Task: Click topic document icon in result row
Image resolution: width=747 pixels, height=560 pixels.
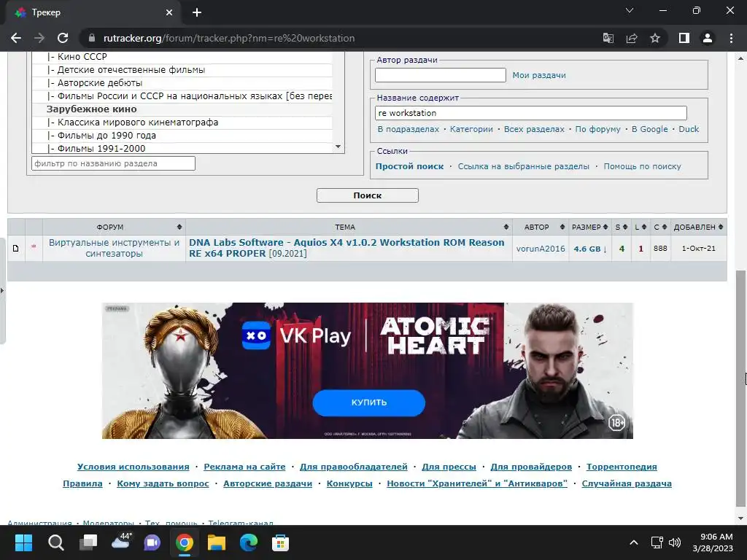Action: 16,248
